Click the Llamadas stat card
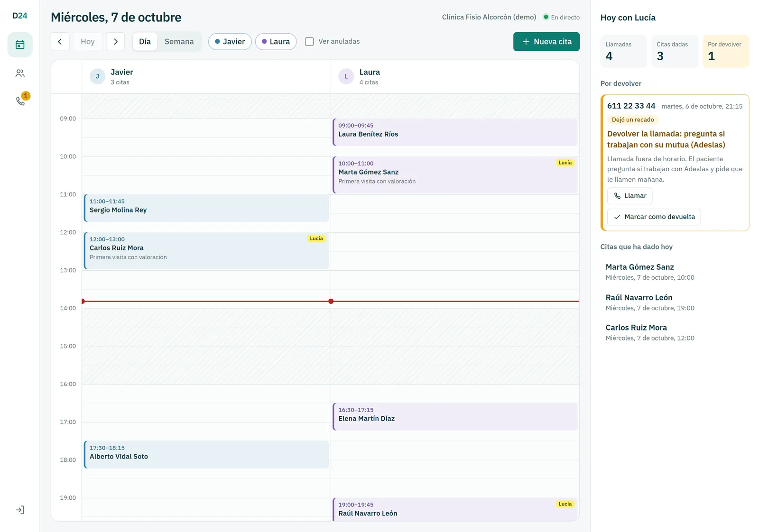This screenshot has width=759, height=532. click(x=623, y=51)
